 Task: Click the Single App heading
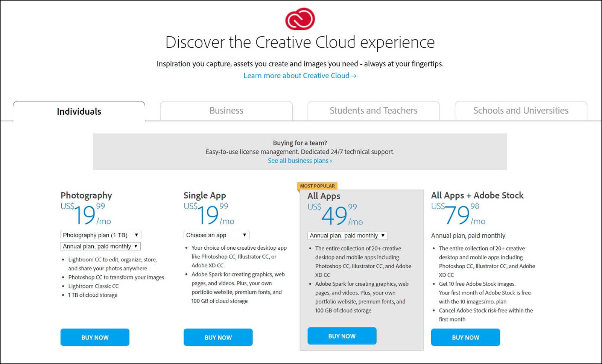205,196
